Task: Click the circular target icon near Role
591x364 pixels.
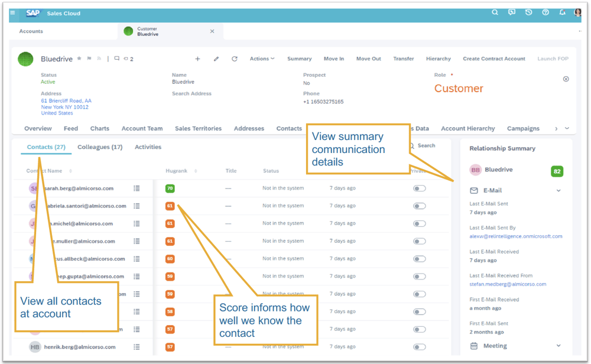Action: pyautogui.click(x=566, y=79)
